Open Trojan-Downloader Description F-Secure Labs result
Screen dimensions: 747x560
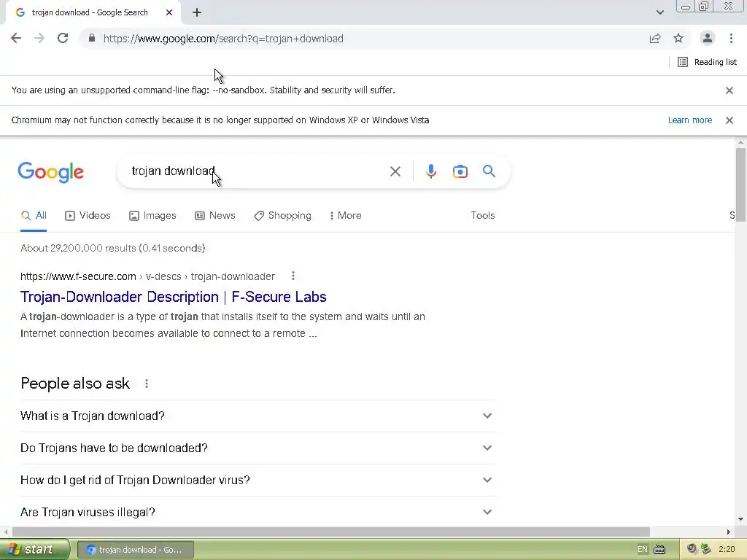(x=174, y=297)
